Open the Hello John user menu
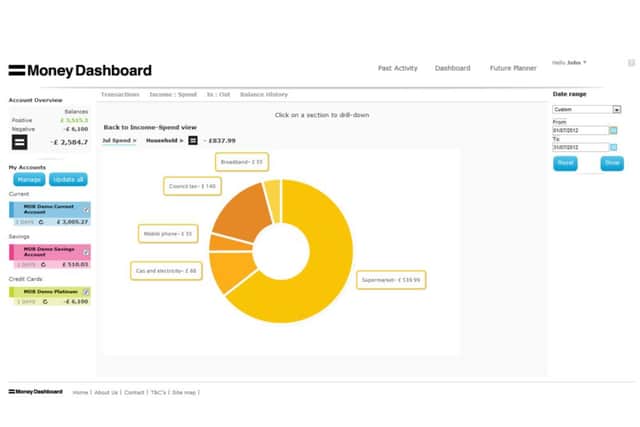 (x=569, y=62)
